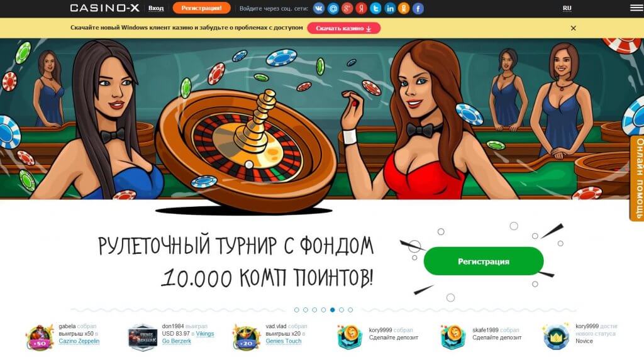Switch to the third carousel dot

314,310
